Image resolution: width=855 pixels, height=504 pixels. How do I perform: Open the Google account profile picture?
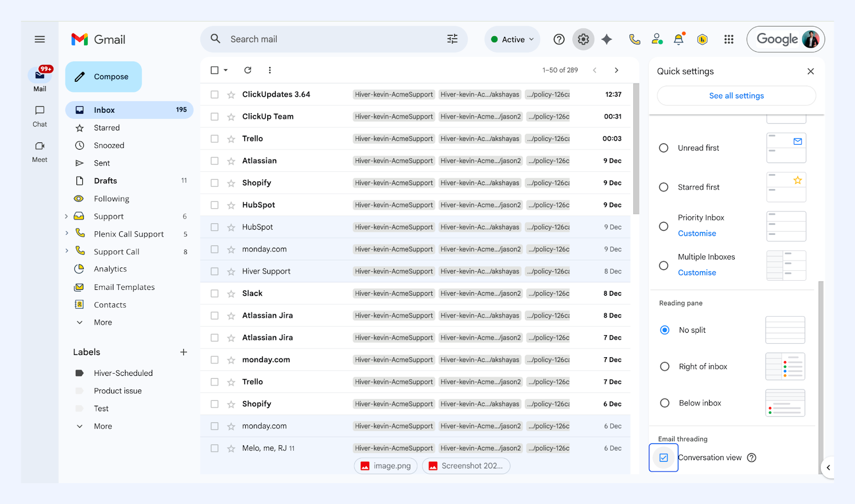click(811, 39)
